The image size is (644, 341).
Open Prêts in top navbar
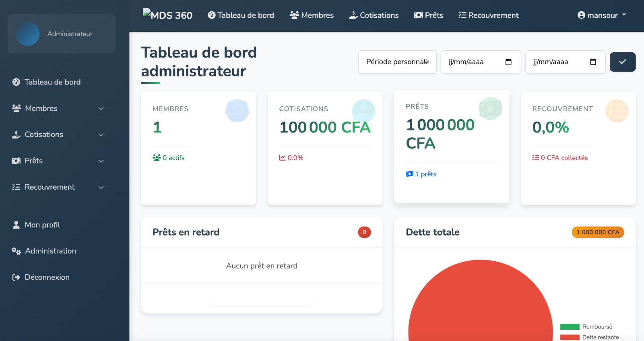429,15
